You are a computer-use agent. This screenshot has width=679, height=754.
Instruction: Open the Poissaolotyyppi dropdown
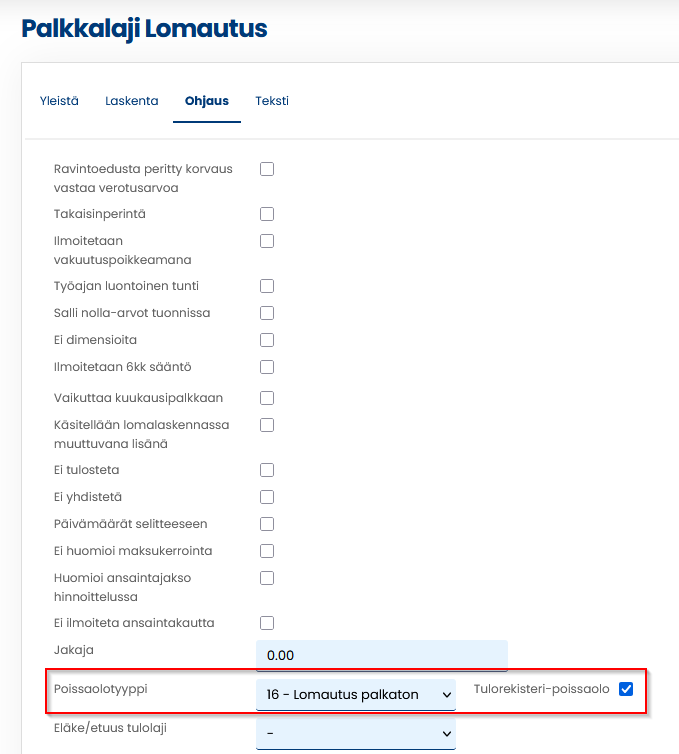(x=356, y=694)
